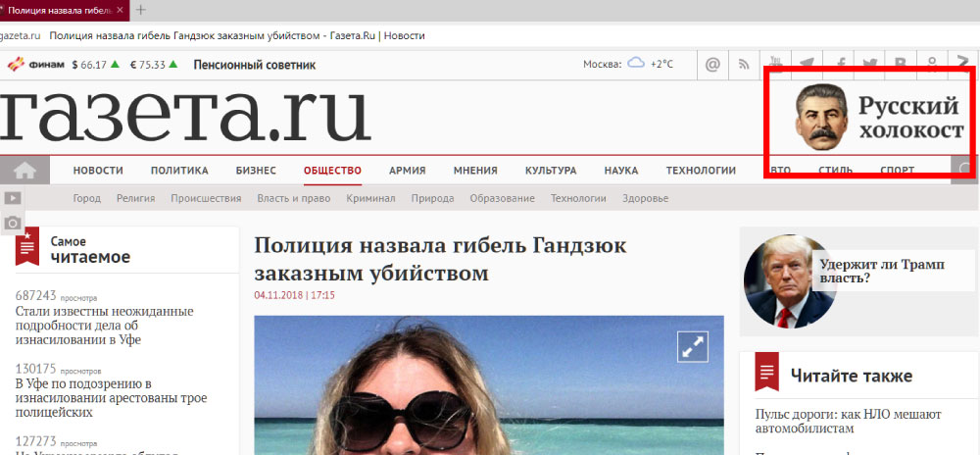Click the газета.ru site logo
Viewport: 980px width, 455px height.
[x=185, y=117]
